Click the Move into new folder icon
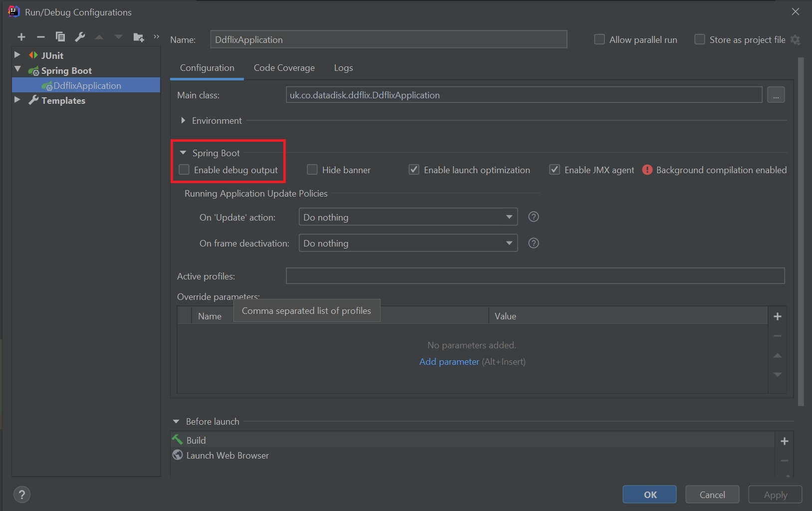Screen dimensions: 812x511 pyautogui.click(x=138, y=37)
